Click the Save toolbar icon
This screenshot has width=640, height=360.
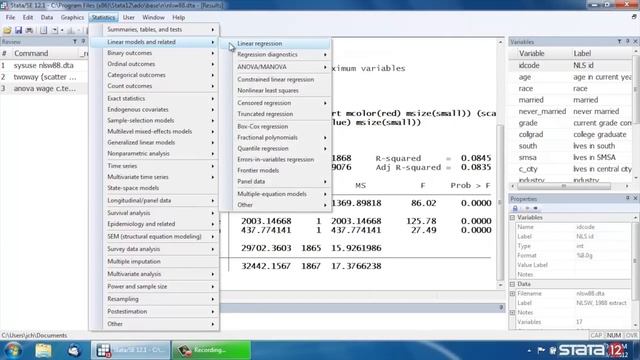[18, 30]
